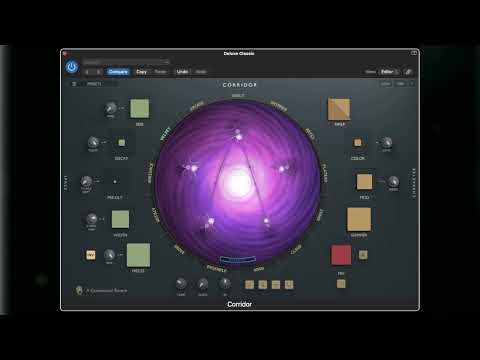Click the Undo button
Viewport: 480px width, 360px height.
[x=182, y=72]
